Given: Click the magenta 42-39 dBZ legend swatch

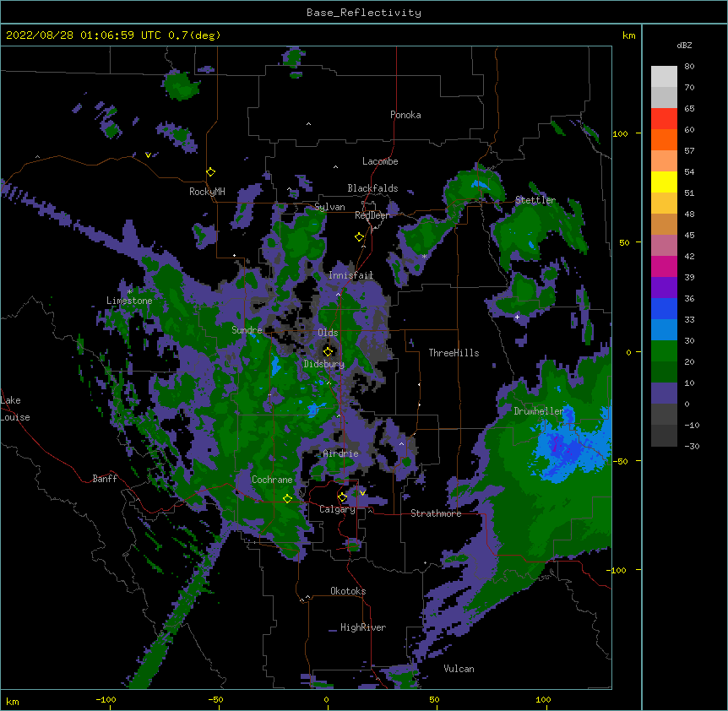Looking at the screenshot, I should (x=664, y=266).
